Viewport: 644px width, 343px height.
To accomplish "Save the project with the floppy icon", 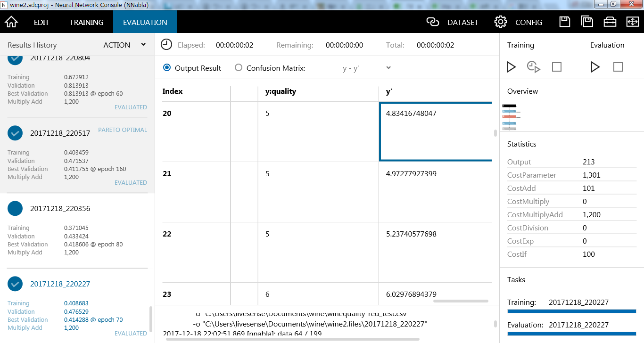I will (x=564, y=22).
